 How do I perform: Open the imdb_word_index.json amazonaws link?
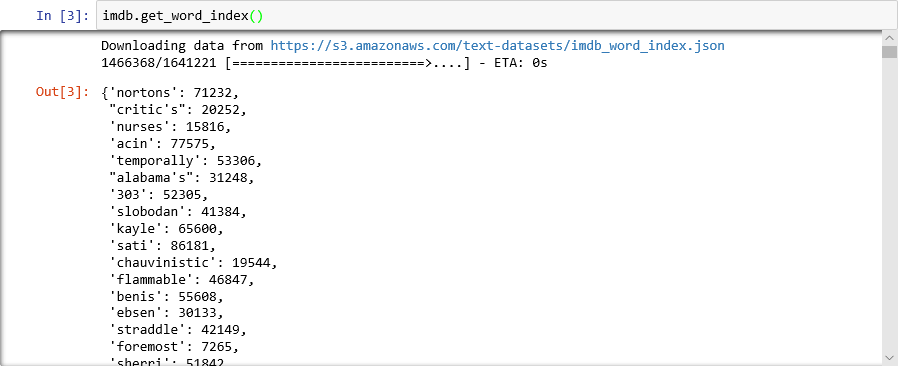[x=498, y=46]
